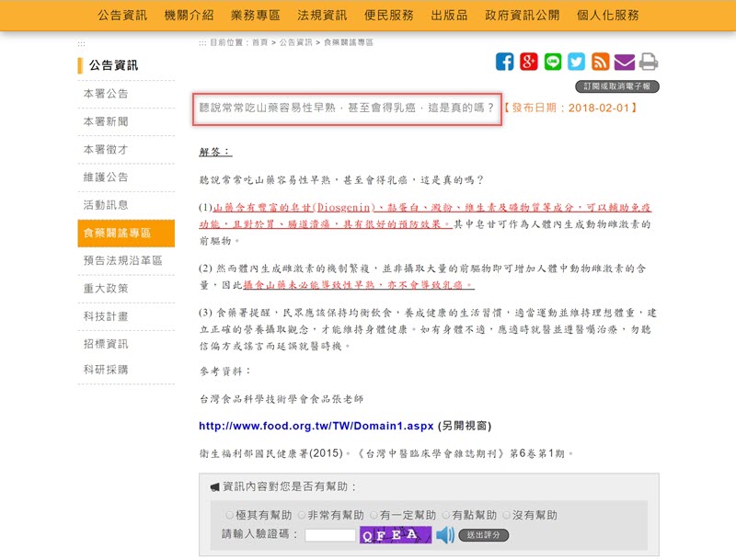The image size is (736, 560).
Task: Play the audio captcha speaker icon
Action: point(445,535)
